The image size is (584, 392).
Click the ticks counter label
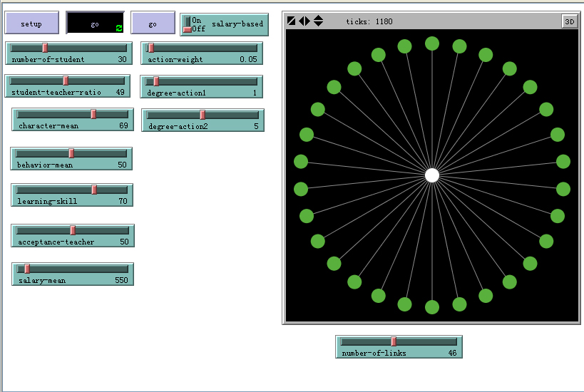pos(369,21)
